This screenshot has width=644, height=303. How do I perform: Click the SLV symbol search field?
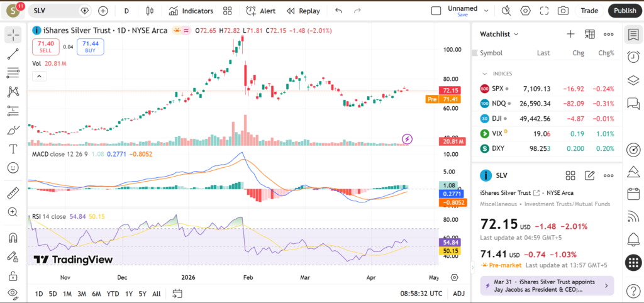57,11
